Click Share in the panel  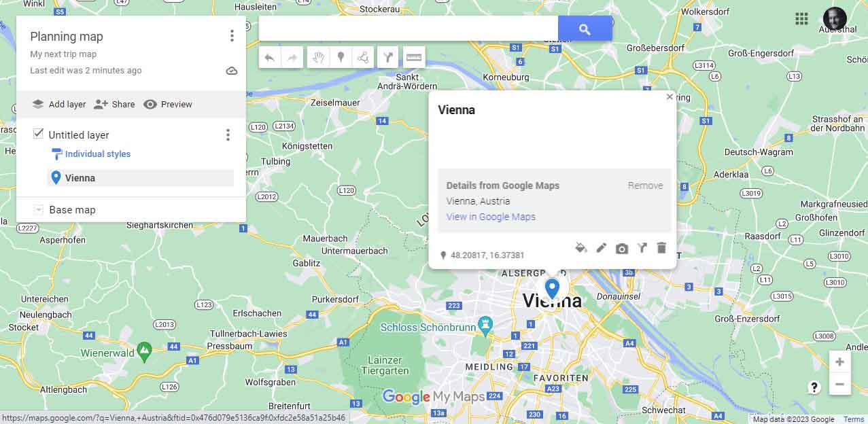[x=114, y=104]
